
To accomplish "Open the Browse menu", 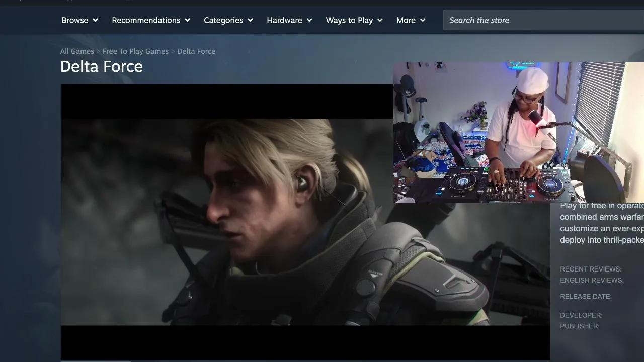I will click(79, 20).
